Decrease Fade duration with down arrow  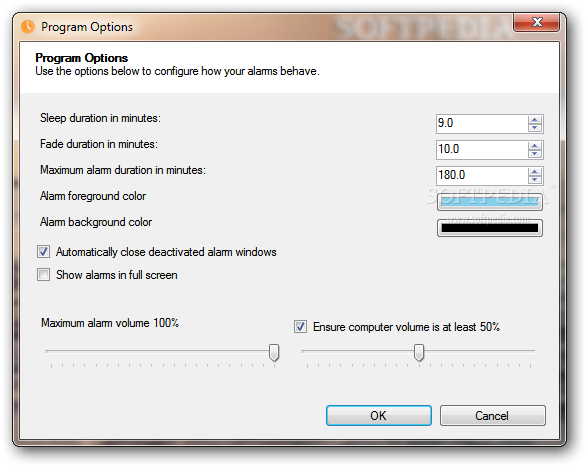click(x=535, y=154)
